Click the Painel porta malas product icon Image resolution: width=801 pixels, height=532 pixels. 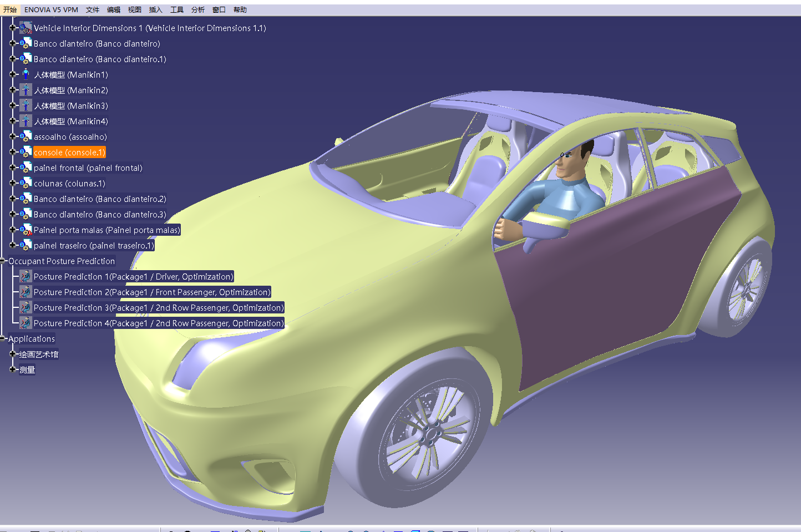(x=26, y=230)
